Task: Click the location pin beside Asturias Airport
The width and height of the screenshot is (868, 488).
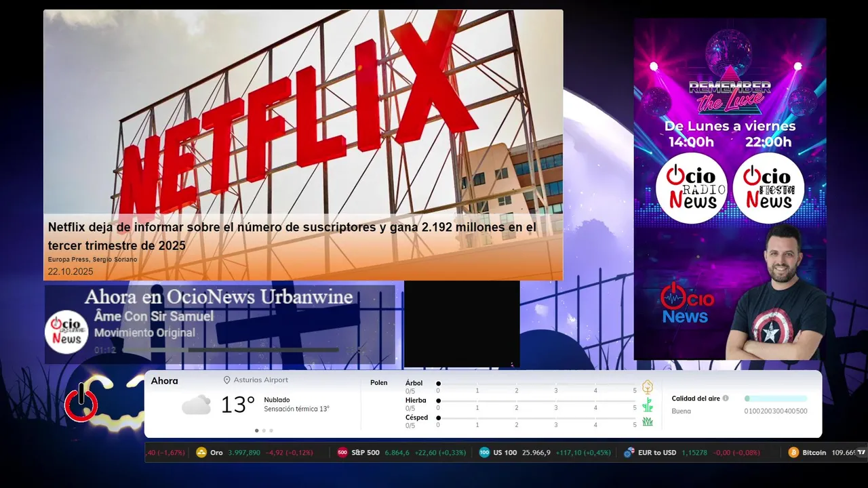Action: coord(227,380)
